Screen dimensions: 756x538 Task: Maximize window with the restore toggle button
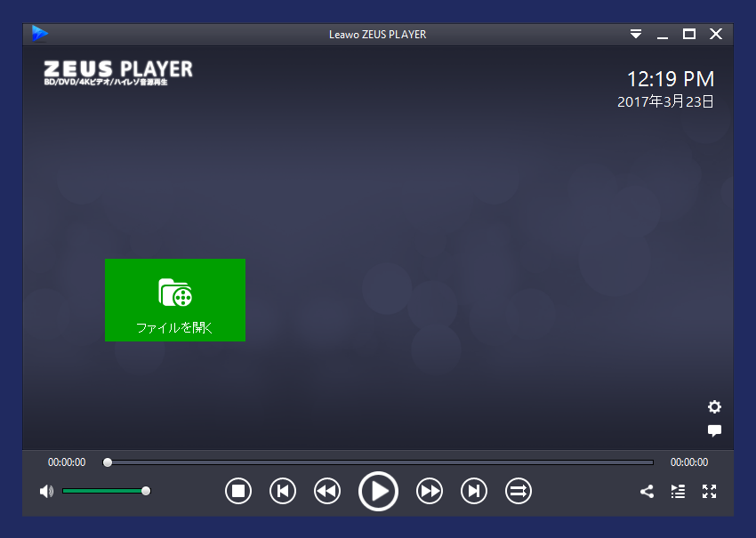pos(689,34)
